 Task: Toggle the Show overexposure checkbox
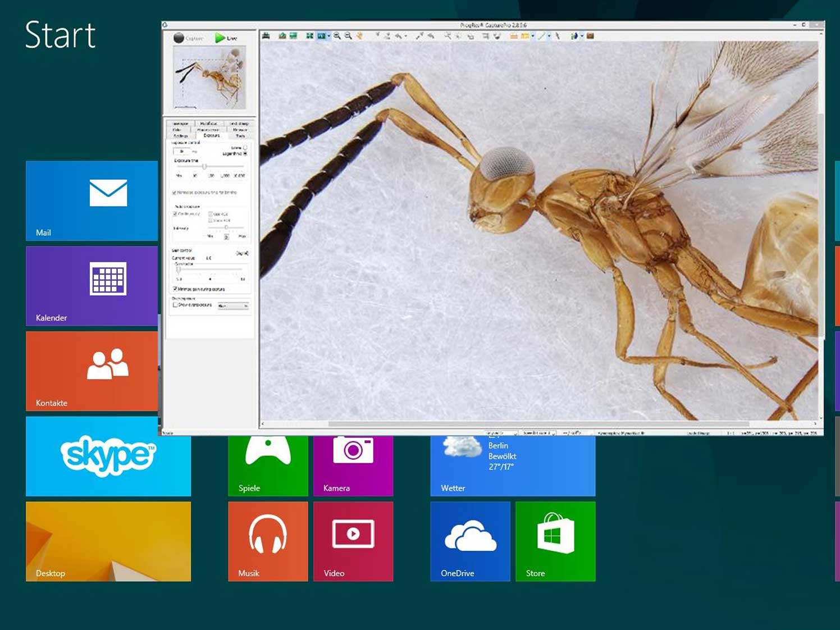click(x=175, y=305)
